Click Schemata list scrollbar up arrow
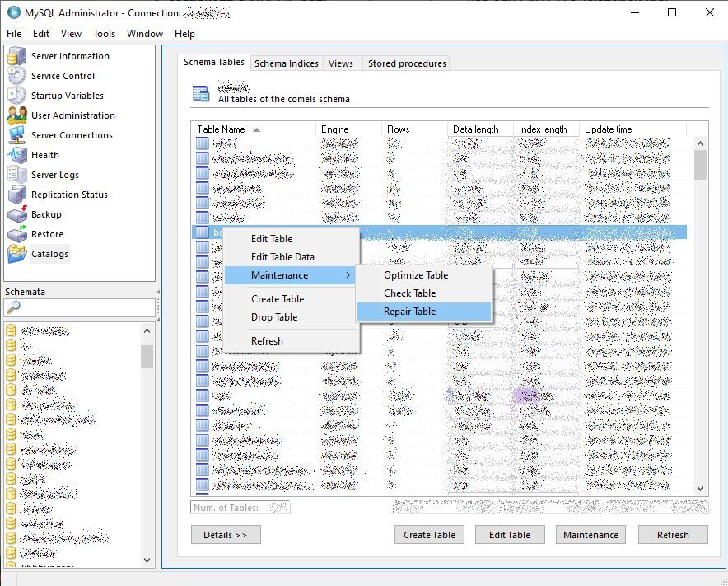 tap(147, 331)
